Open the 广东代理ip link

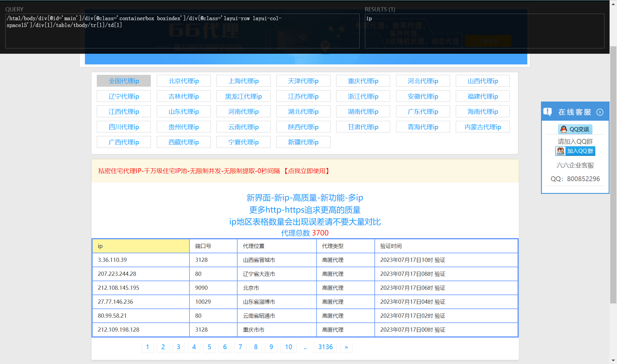(423, 111)
